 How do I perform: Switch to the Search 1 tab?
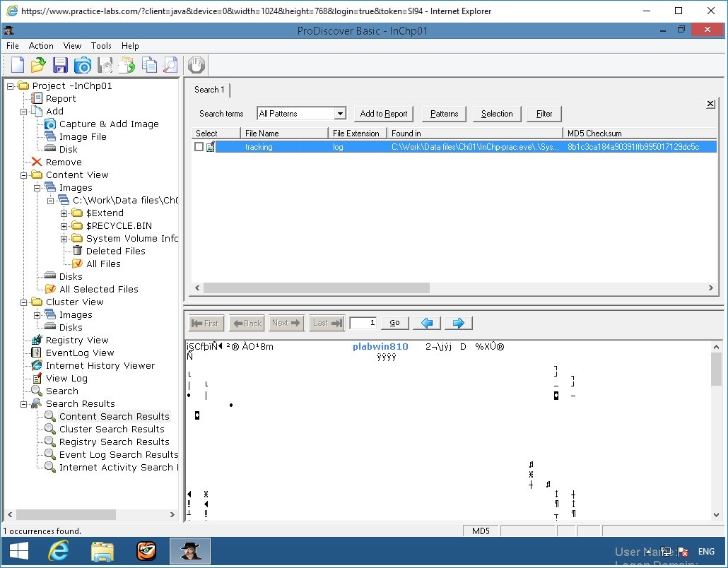[209, 90]
